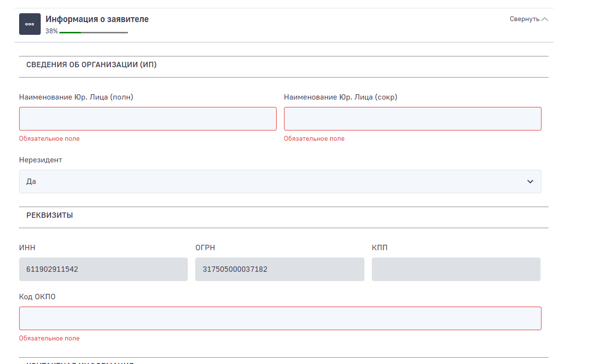
Task: Click the Обязательное поле error under Код ОКПО
Action: coord(49,338)
